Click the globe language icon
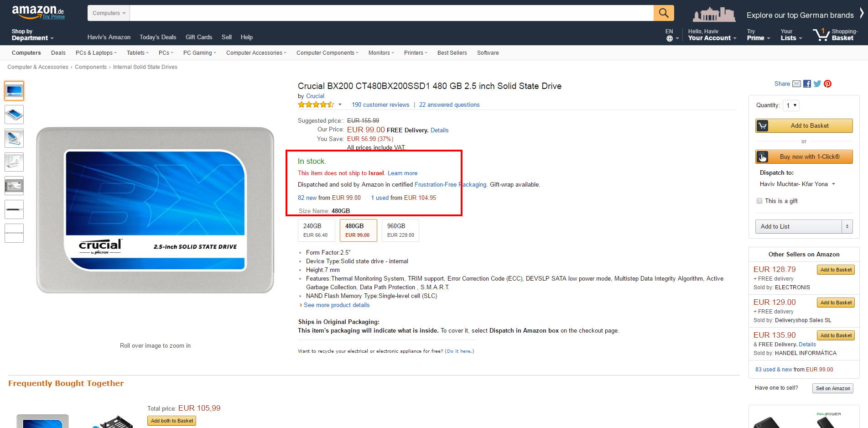This screenshot has width=868, height=428. click(x=670, y=38)
